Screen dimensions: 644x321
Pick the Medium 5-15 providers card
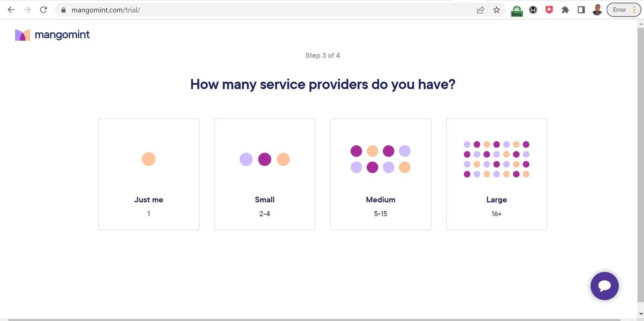(381, 174)
